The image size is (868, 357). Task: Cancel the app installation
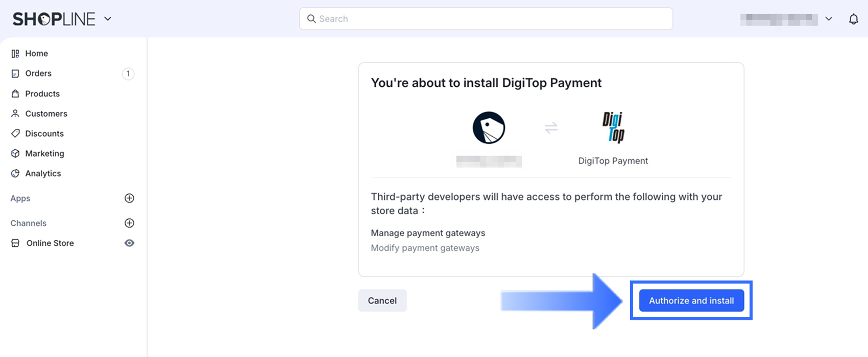[382, 301]
